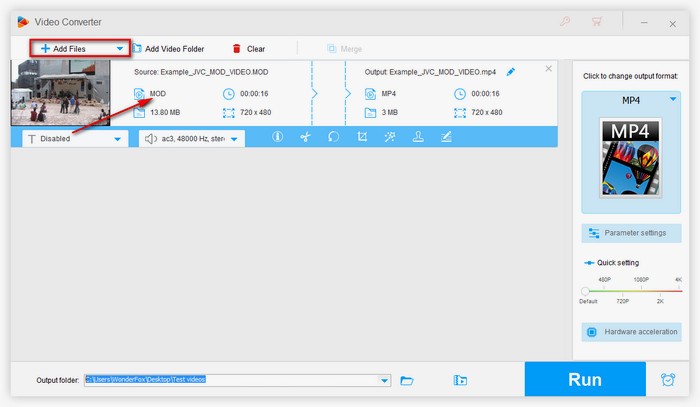Click the source 720 x 480 resolution icon
This screenshot has height=407, width=700.
[x=229, y=112]
